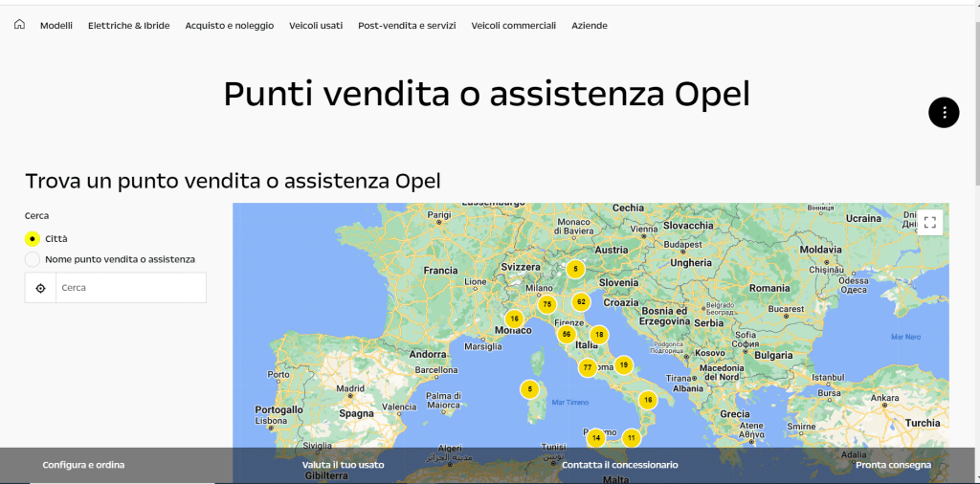Click the Bulgaria label on map

772,356
